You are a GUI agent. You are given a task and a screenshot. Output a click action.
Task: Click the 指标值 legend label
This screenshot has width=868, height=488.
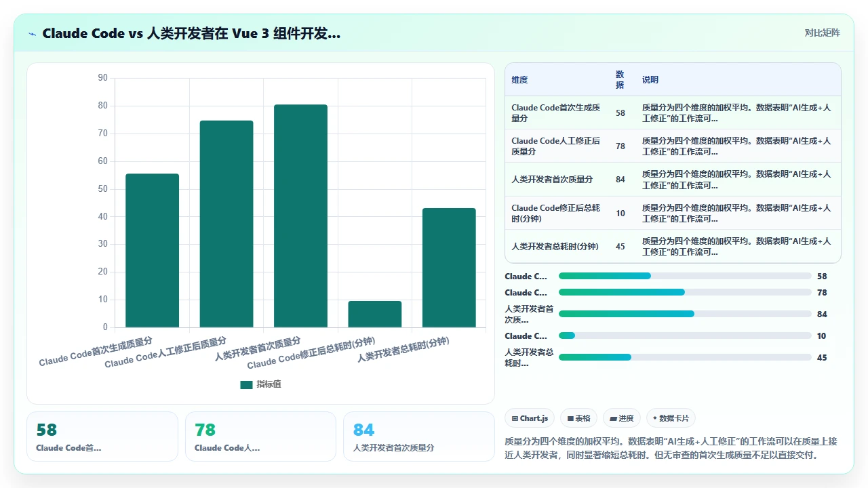tap(269, 384)
